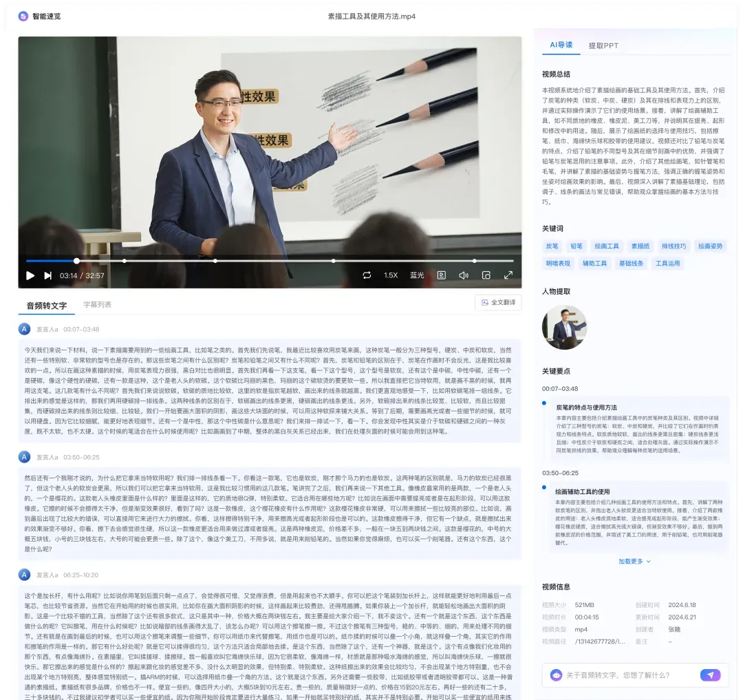
Task: Click the 智能速览 logo icon
Action: 23,16
